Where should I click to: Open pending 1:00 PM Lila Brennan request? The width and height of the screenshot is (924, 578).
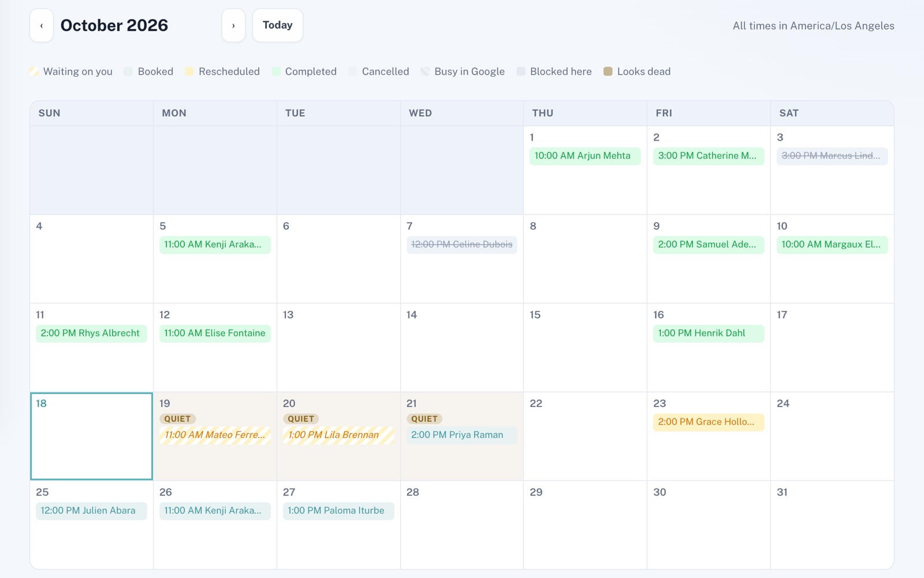pyautogui.click(x=338, y=435)
